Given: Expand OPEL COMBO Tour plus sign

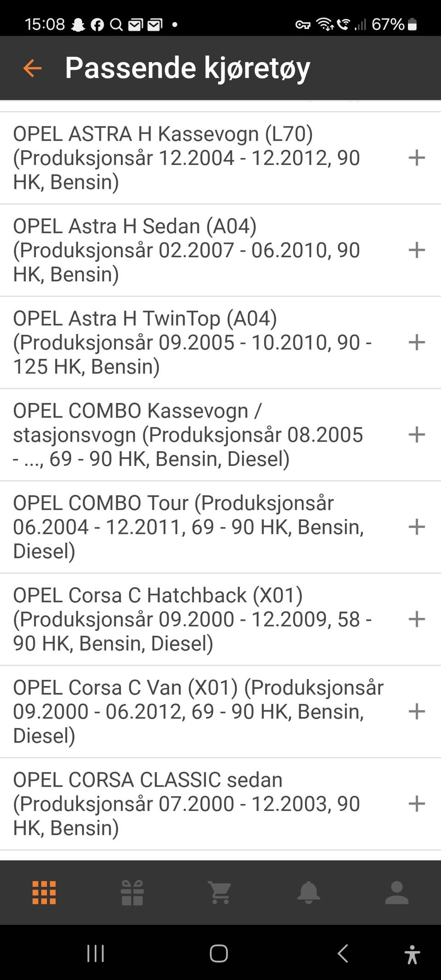Looking at the screenshot, I should [417, 527].
